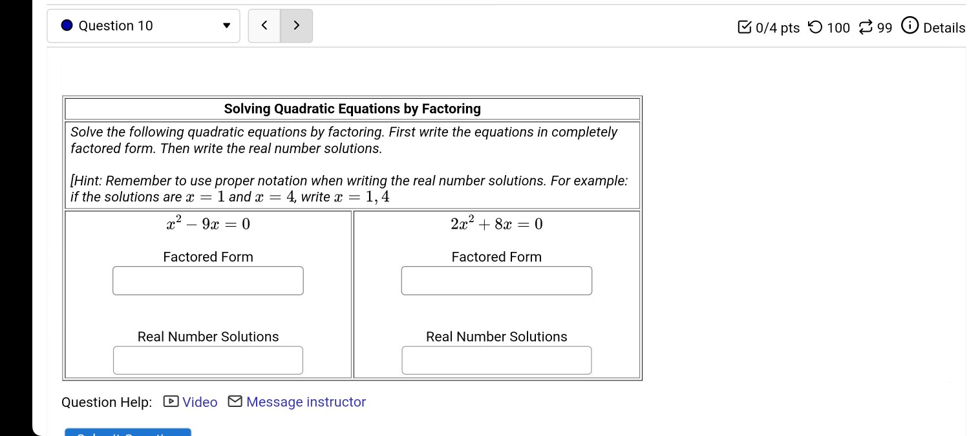
Task: Open the Details link
Action: click(x=944, y=28)
